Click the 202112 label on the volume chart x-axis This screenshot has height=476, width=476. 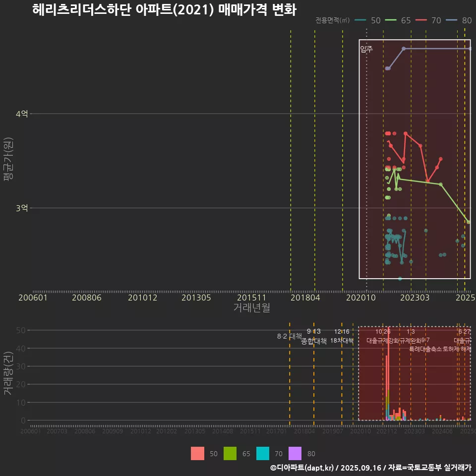(387, 431)
